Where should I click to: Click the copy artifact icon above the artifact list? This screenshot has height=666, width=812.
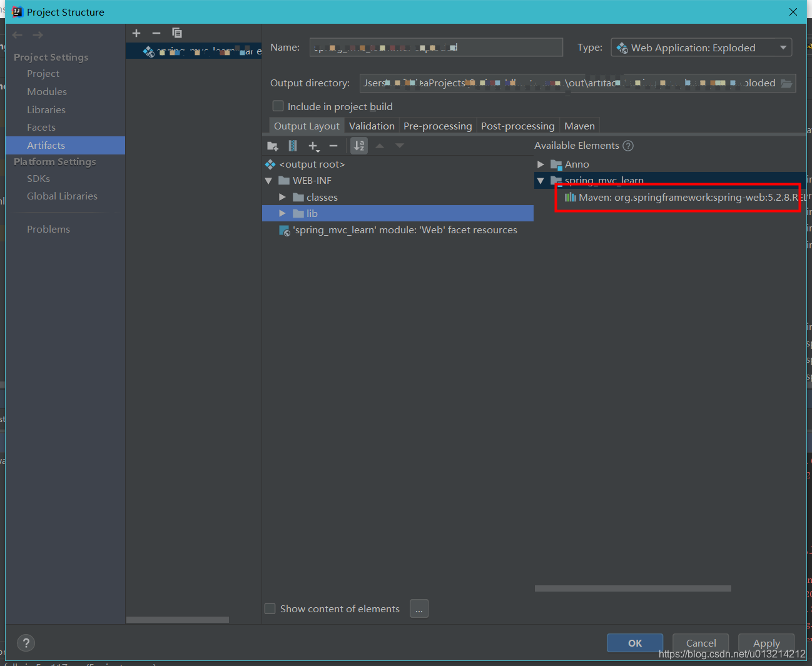177,33
